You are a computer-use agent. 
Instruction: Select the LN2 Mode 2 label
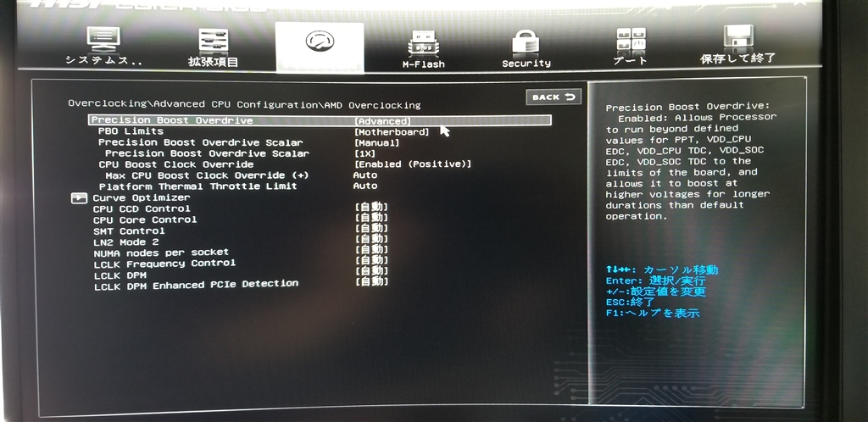click(125, 242)
